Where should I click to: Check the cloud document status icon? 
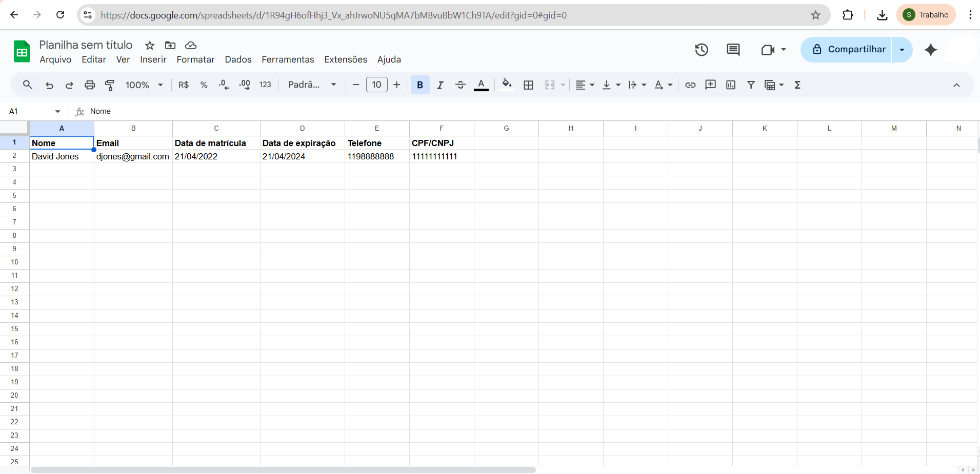tap(191, 46)
